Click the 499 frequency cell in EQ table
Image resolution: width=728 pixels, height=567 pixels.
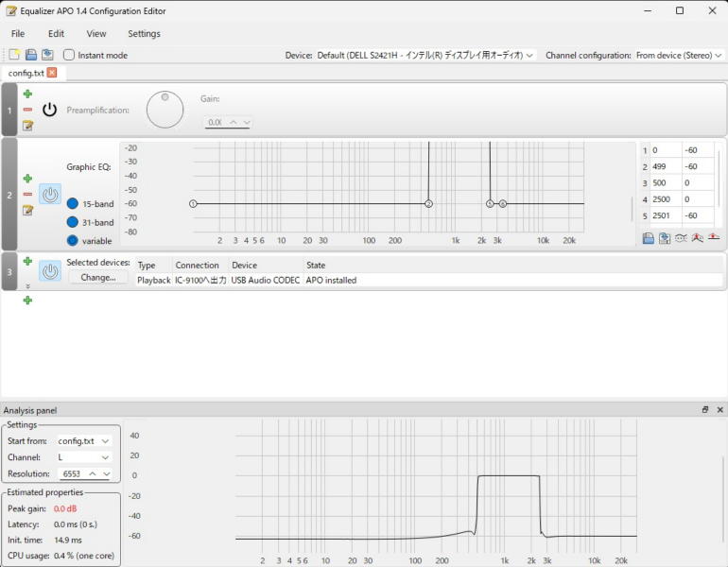(x=665, y=166)
